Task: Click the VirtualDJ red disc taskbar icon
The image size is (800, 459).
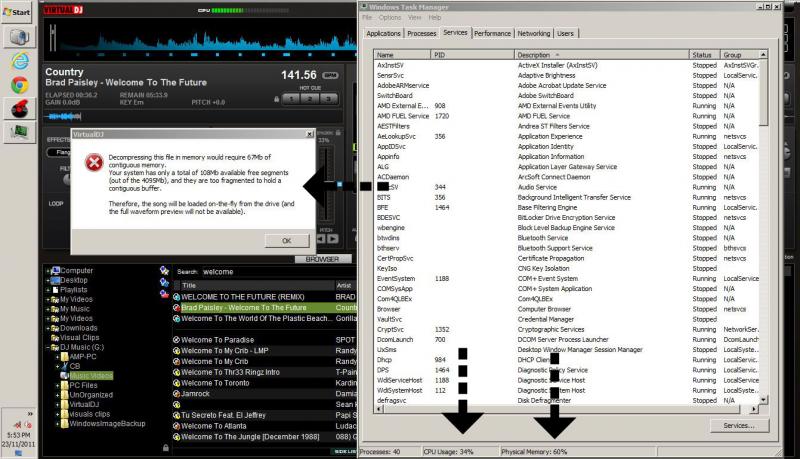Action: click(x=19, y=109)
